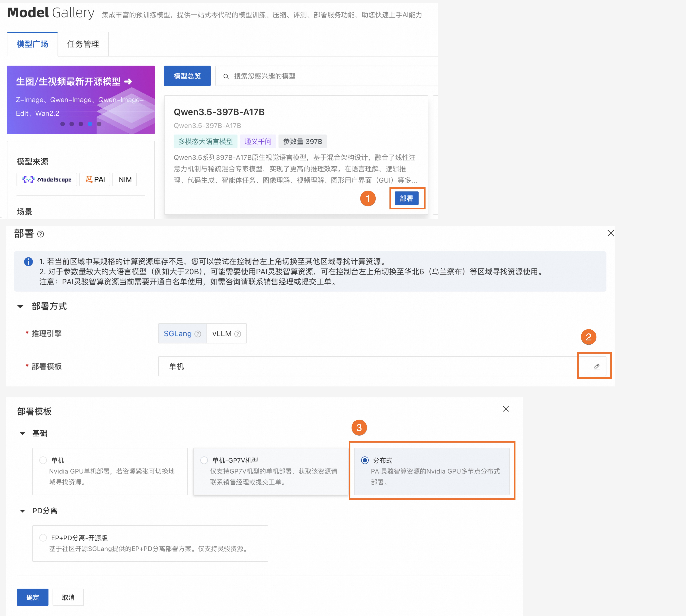Click the search magnifier icon in model search

click(x=226, y=76)
